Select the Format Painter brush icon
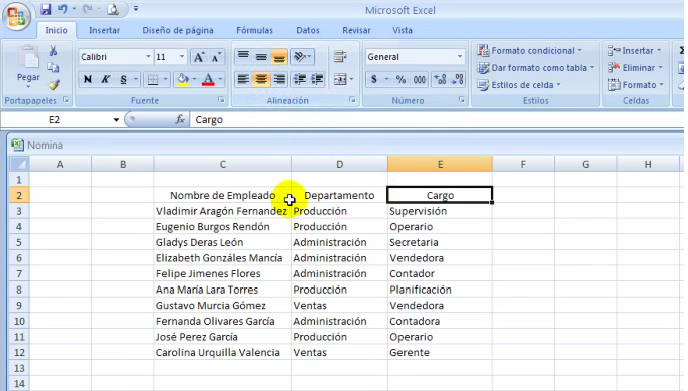Viewport: 688px width, 391px height. click(x=54, y=84)
